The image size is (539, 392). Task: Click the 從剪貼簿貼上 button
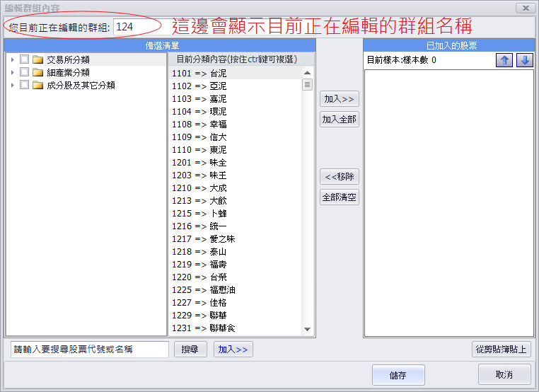pos(502,350)
